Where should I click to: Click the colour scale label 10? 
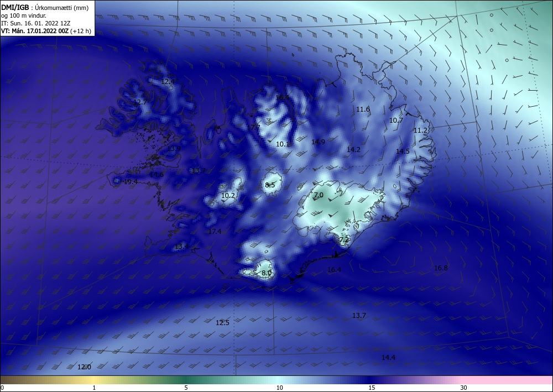pos(279,388)
